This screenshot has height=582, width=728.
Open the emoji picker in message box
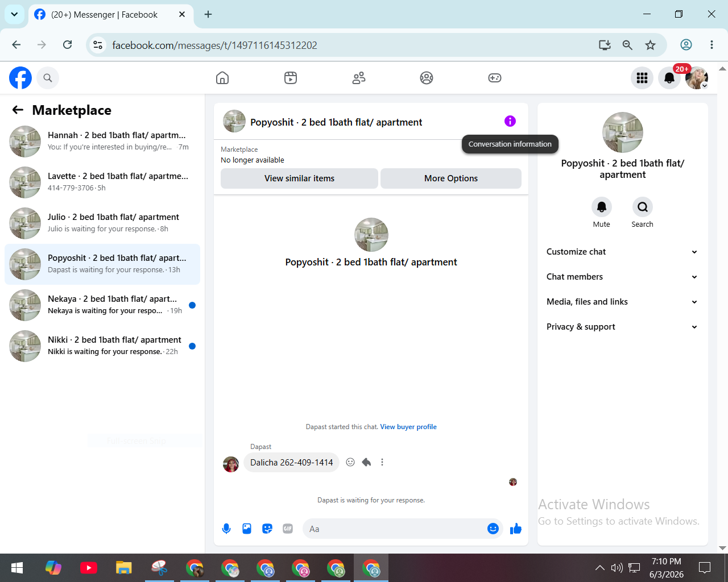[x=493, y=529]
